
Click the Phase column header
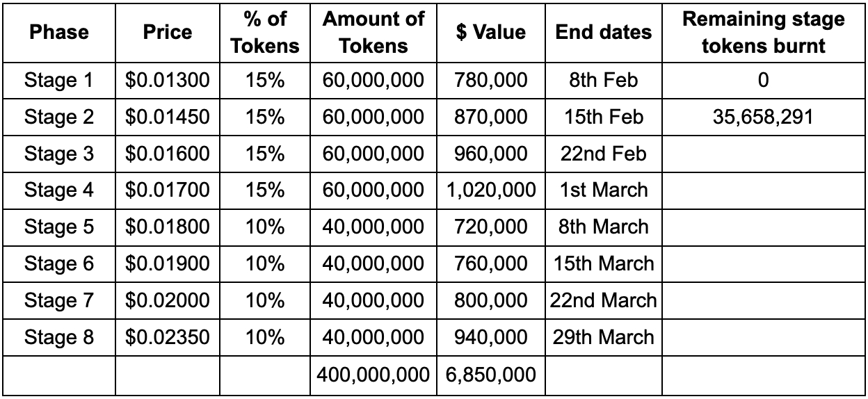click(x=59, y=32)
